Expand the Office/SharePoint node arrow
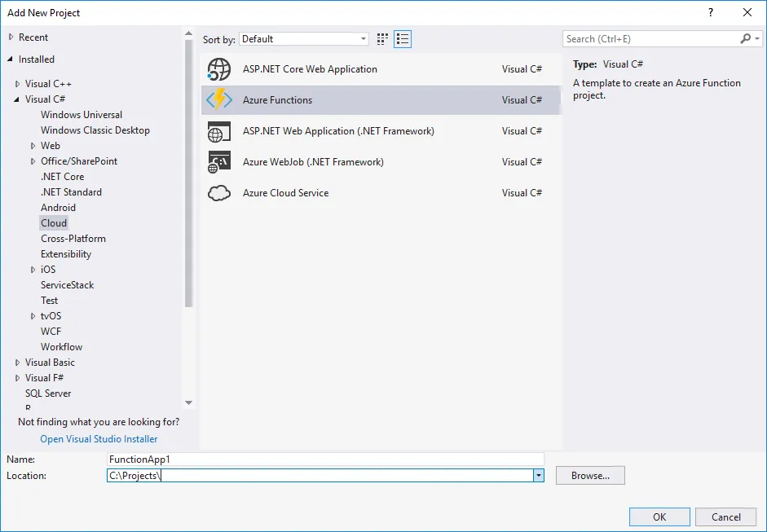 tap(33, 161)
